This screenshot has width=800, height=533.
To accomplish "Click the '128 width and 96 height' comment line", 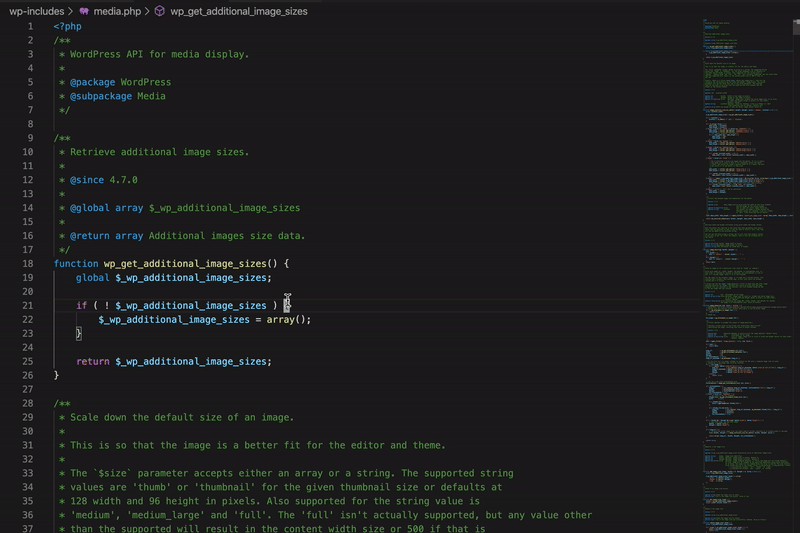I will (x=274, y=501).
